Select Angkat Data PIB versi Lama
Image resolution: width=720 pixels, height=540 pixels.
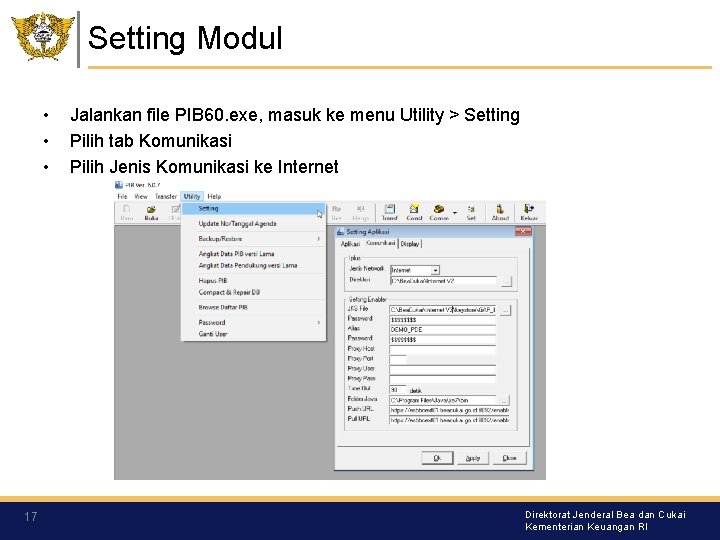(254, 254)
